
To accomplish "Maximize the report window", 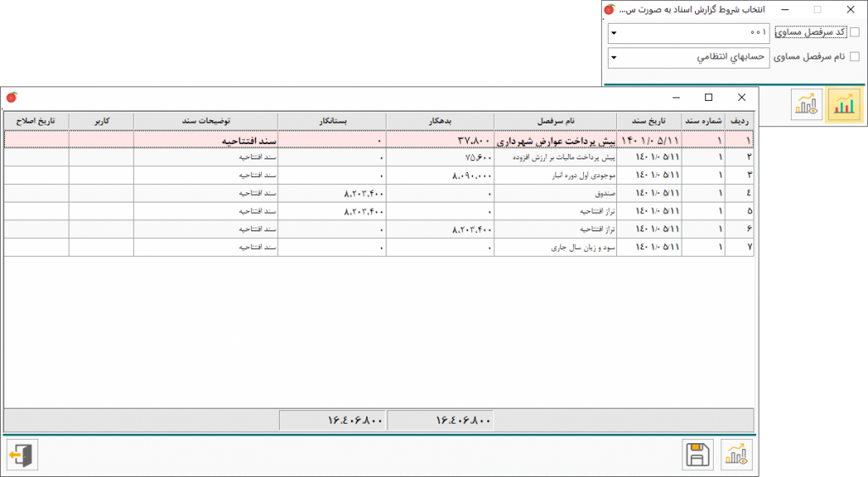I will [709, 97].
